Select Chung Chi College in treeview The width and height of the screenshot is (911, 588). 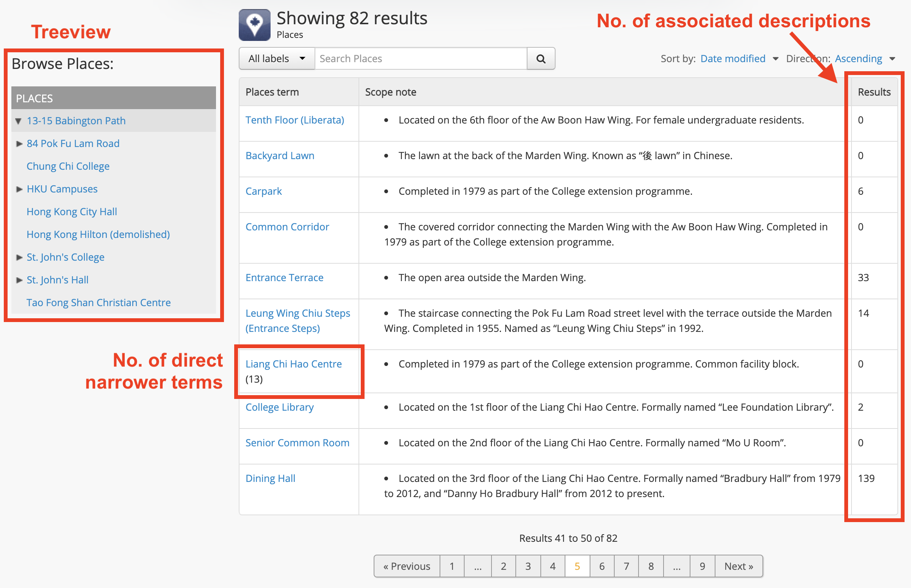click(68, 166)
